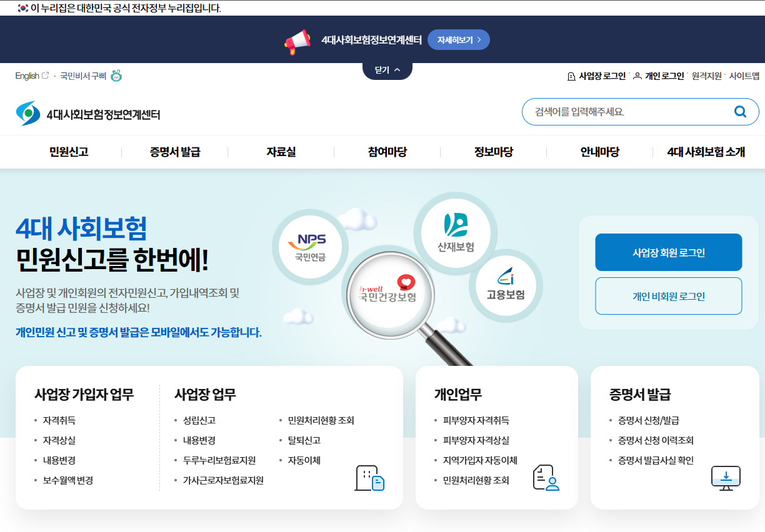Click the 사업장 가입자 업무 heading
Viewport: 765px width, 532px height.
tap(84, 394)
